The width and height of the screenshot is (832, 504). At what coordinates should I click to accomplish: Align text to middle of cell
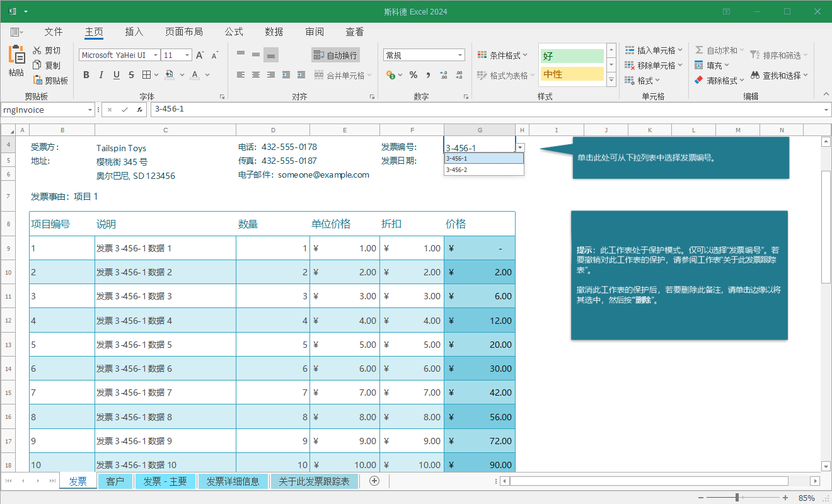[x=256, y=55]
